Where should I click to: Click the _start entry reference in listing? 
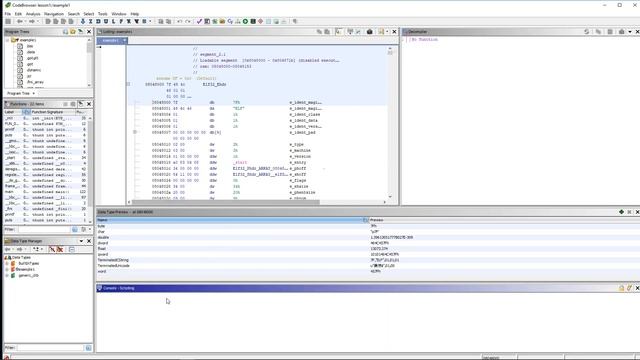coord(240,162)
